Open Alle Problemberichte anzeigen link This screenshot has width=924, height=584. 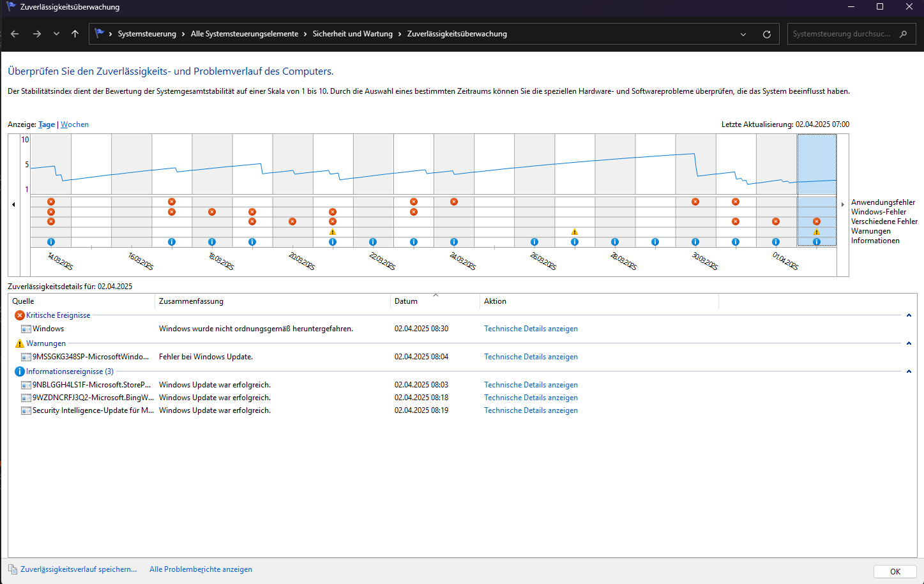[201, 569]
